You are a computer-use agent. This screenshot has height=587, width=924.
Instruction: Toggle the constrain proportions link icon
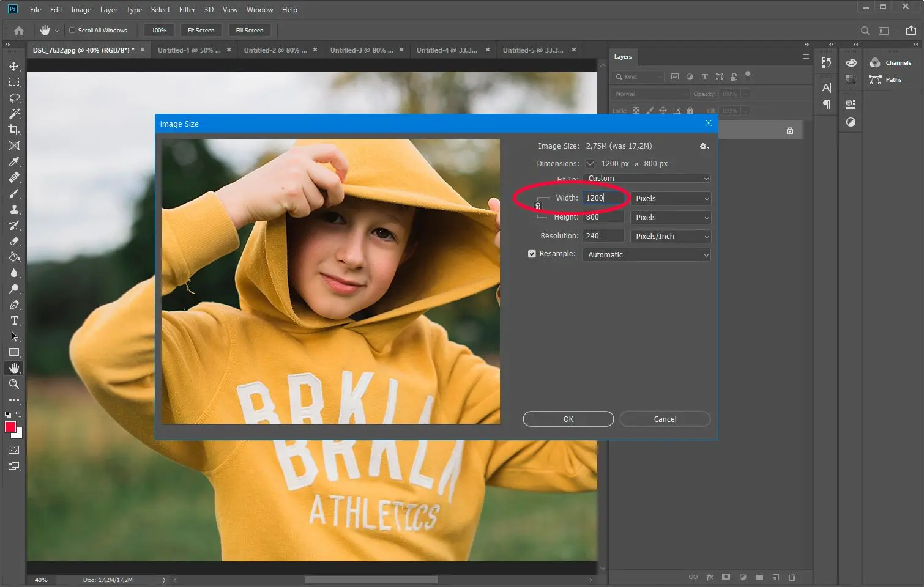pyautogui.click(x=538, y=206)
